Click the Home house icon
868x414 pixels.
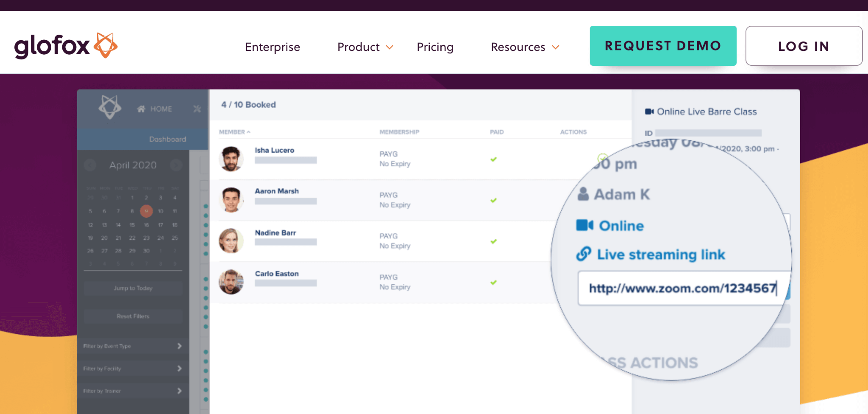coord(141,109)
